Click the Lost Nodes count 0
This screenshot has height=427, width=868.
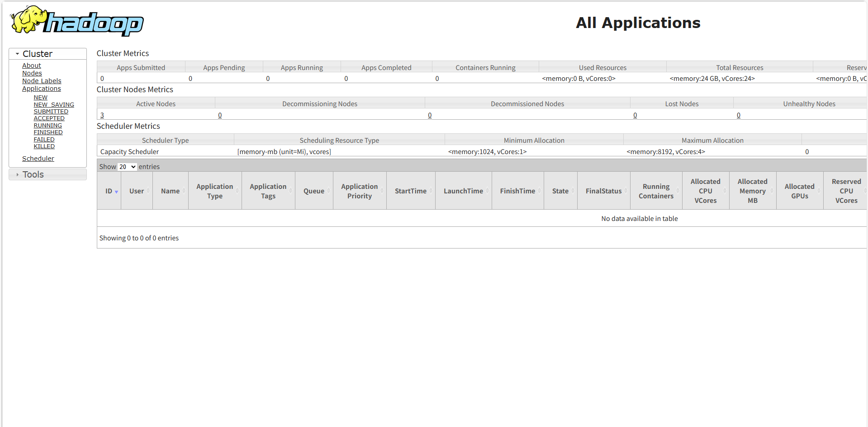click(x=635, y=115)
